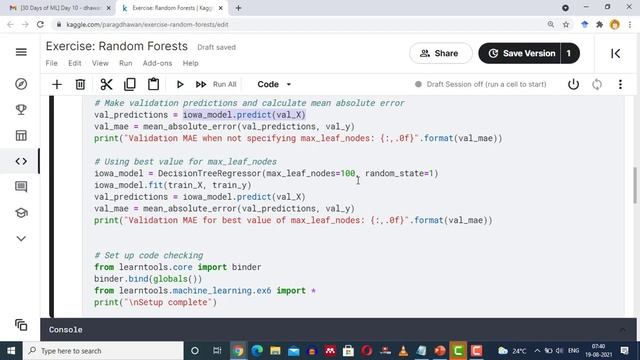Viewport: 640px width, 360px height.
Task: Open Discussions icon in sidebar
Action: tap(21, 187)
